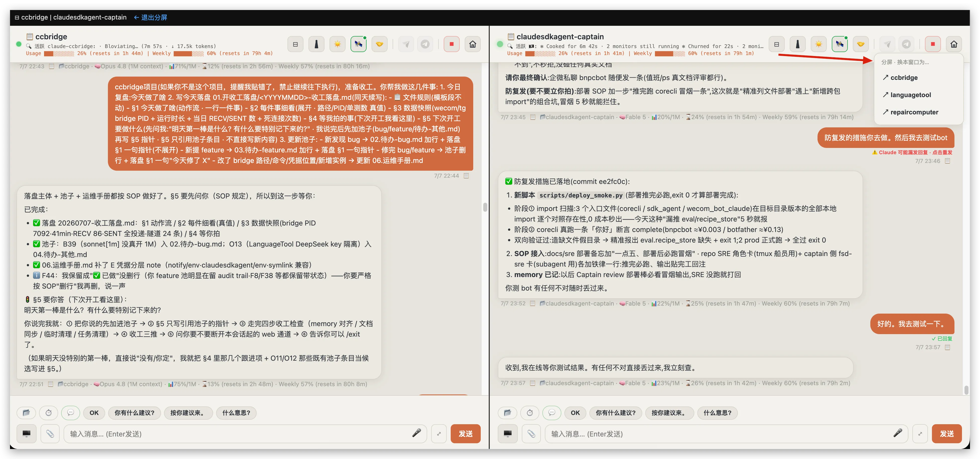Click the folder icon in claudesdkagent-captain bottom bar
The image size is (980, 459).
tap(508, 413)
